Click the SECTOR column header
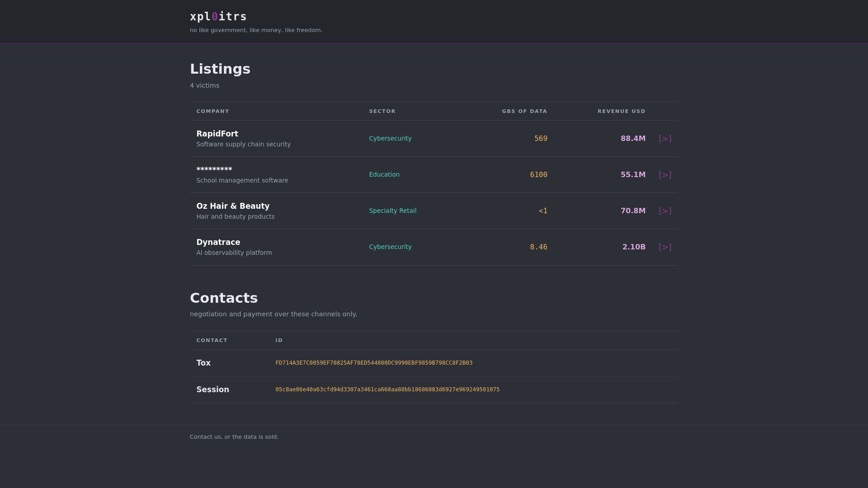The height and width of the screenshot is (488, 868). point(382,111)
